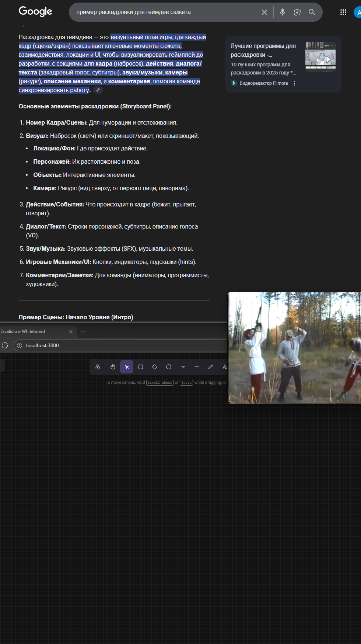Image resolution: width=361 pixels, height=644 pixels.
Task: Clear the Google search query
Action: (264, 12)
